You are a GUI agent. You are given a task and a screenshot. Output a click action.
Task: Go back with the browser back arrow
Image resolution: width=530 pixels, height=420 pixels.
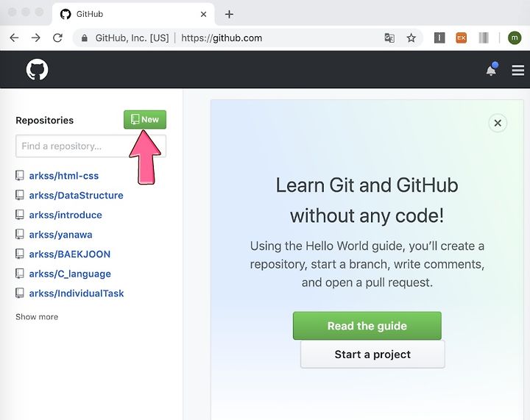click(x=14, y=38)
